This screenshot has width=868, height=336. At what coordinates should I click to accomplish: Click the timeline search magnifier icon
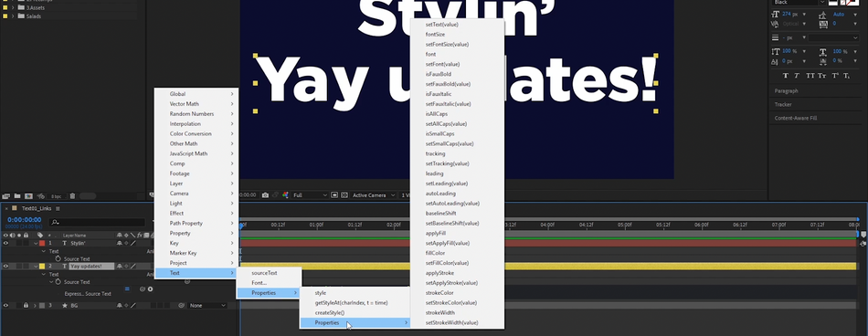coord(54,223)
